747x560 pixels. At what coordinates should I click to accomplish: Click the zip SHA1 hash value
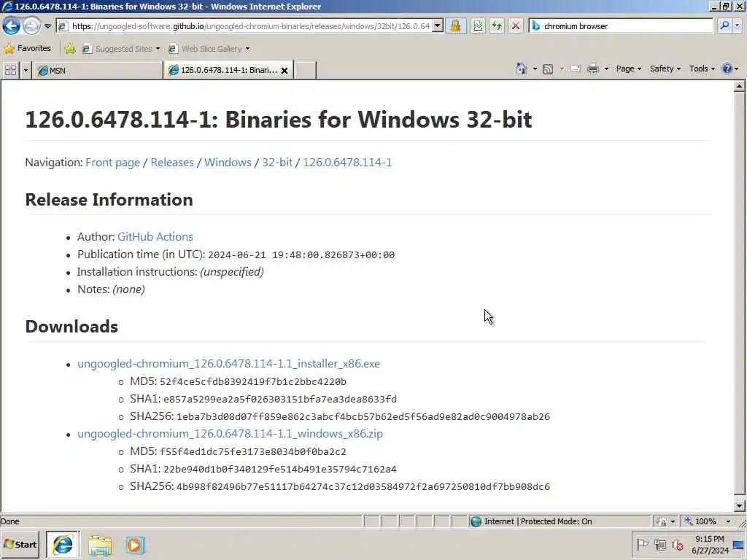pos(279,470)
